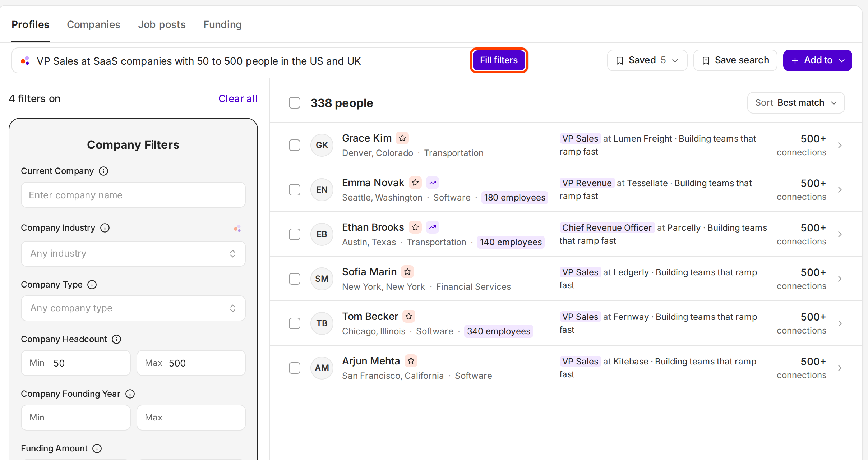Click the Save search button
The image size is (868, 460).
tap(735, 60)
